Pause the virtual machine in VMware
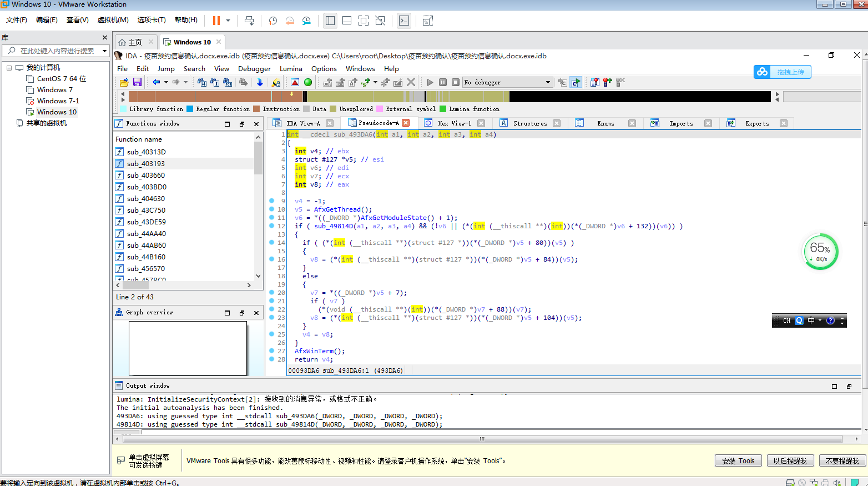The width and height of the screenshot is (868, 486). 216,21
